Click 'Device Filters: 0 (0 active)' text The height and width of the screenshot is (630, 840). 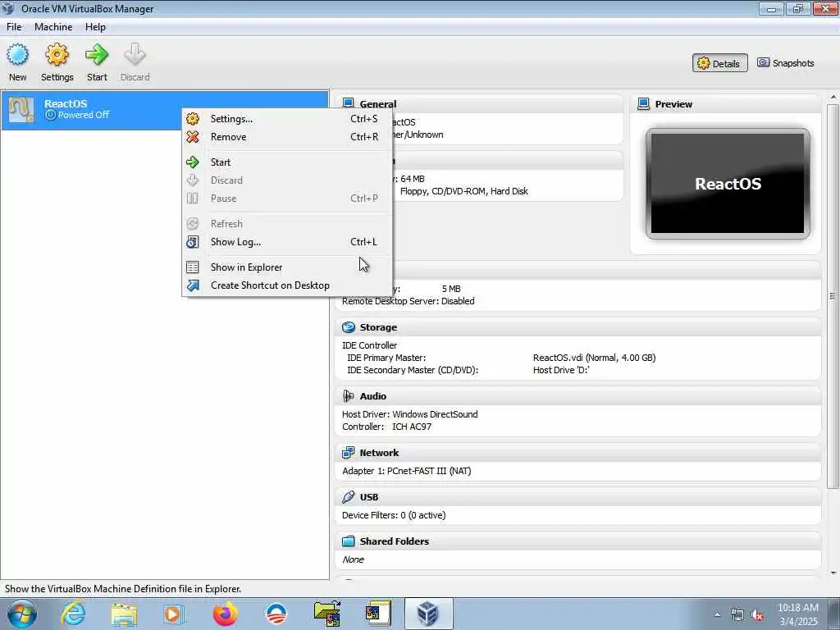click(394, 515)
